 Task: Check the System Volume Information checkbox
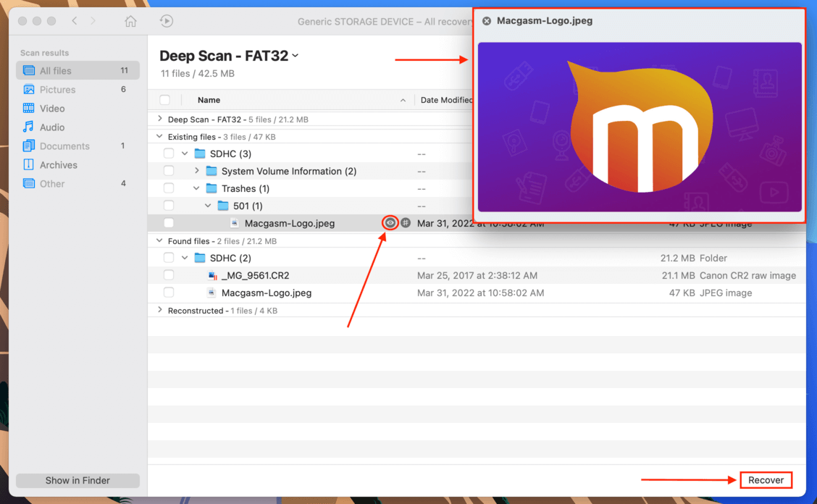pos(168,171)
